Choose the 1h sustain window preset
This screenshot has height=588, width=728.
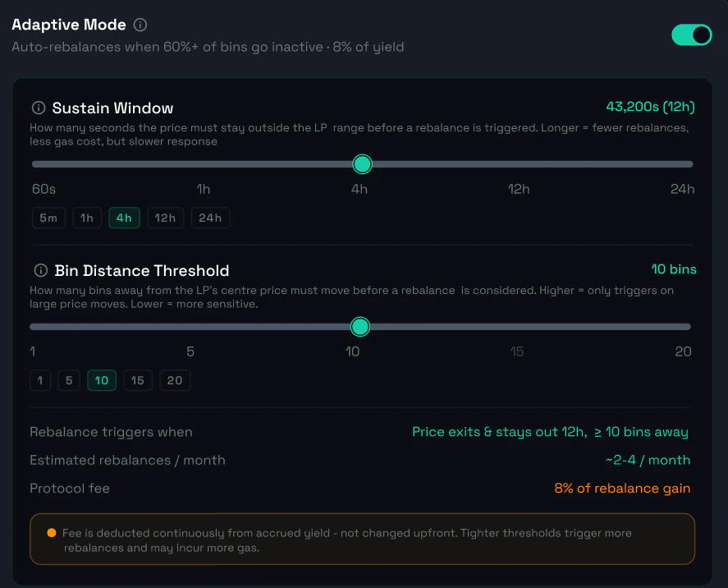pos(86,218)
